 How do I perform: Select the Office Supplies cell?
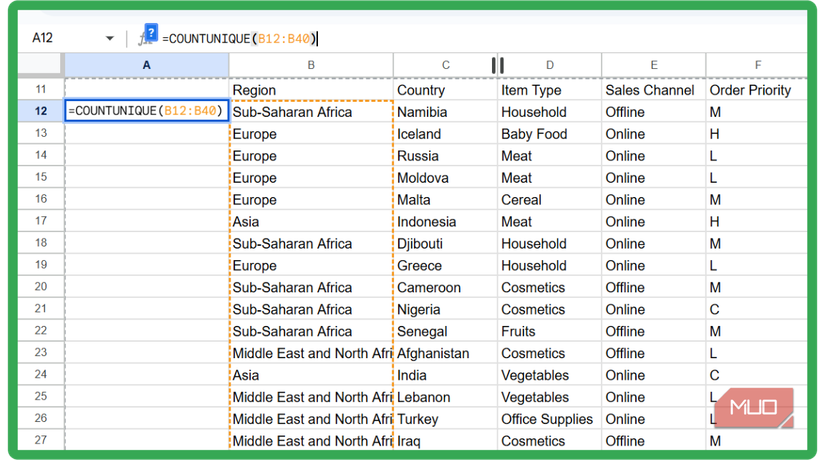(548, 419)
